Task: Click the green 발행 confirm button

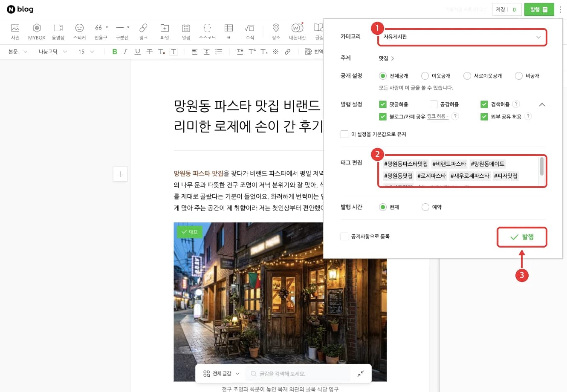Action: pos(522,237)
